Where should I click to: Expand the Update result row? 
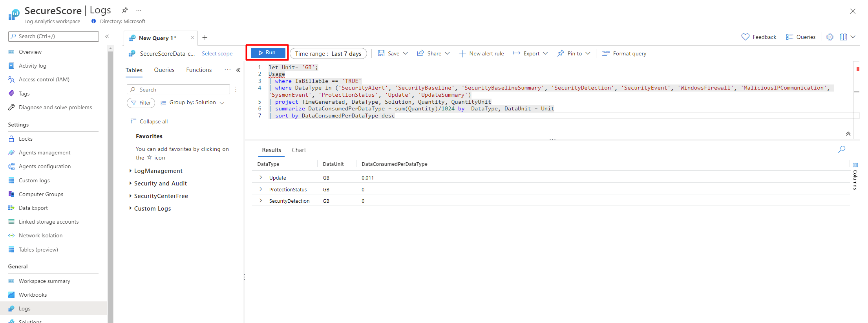(261, 178)
